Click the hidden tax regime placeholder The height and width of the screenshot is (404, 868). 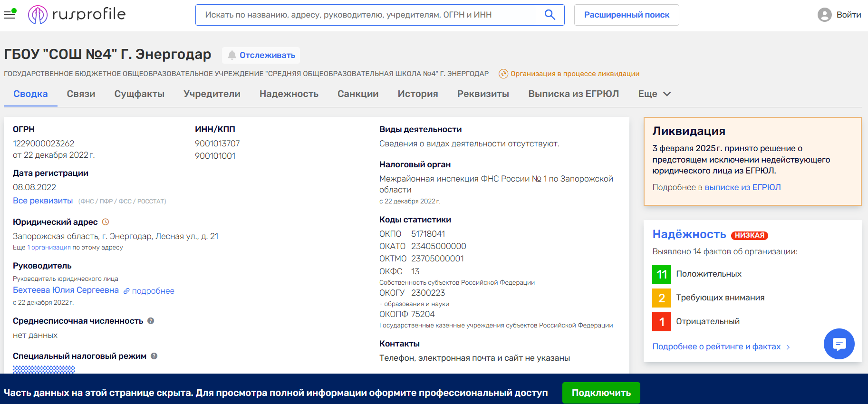click(x=44, y=369)
